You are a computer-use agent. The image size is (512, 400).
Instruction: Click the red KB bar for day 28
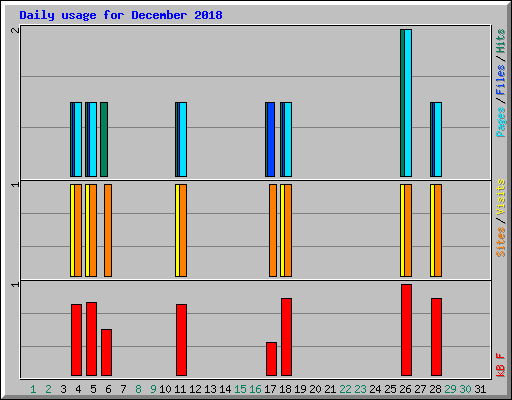(436, 337)
